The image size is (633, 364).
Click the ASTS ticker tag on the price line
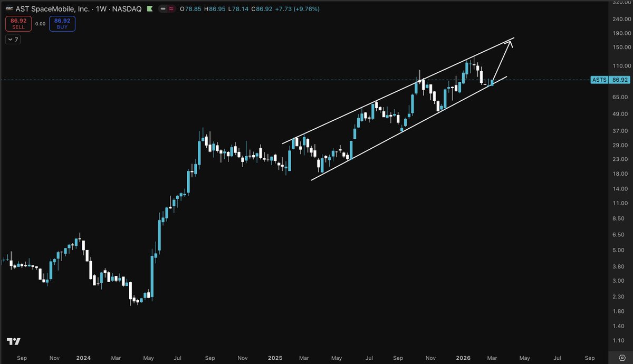(600, 80)
